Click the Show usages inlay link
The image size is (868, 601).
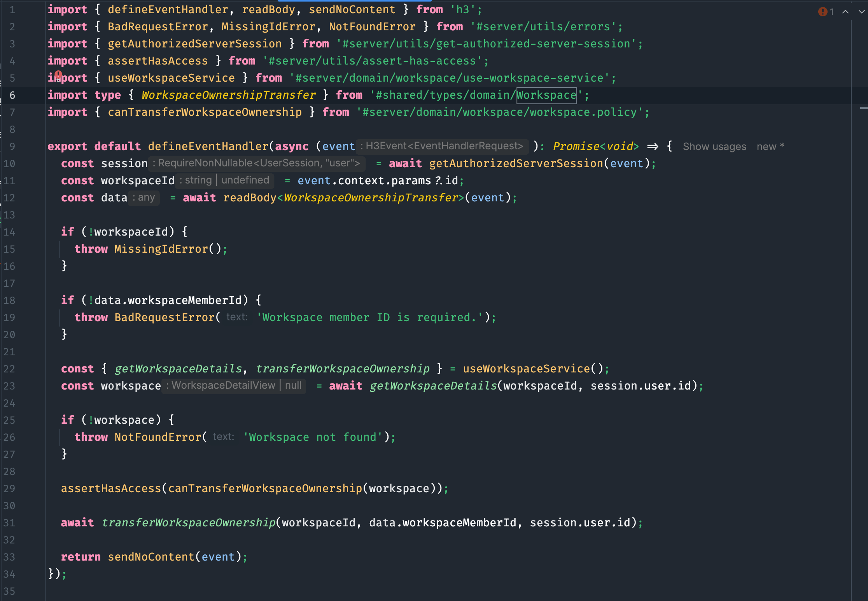pyautogui.click(x=714, y=147)
